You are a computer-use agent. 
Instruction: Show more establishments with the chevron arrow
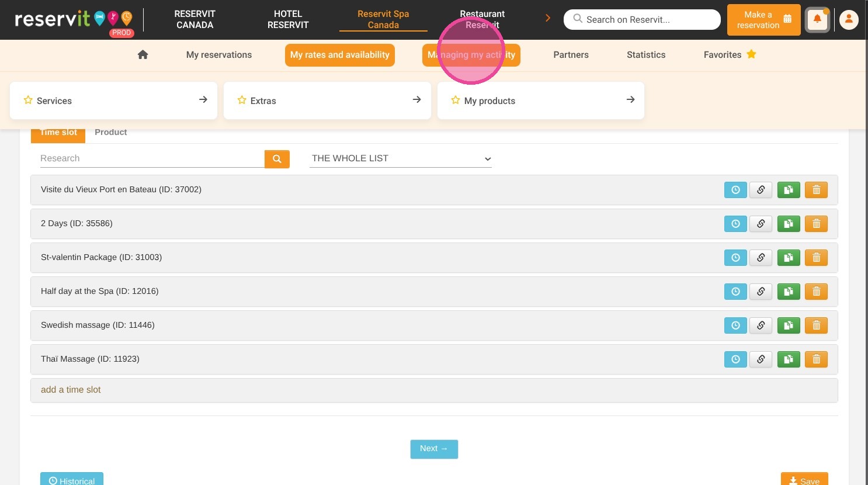point(548,18)
